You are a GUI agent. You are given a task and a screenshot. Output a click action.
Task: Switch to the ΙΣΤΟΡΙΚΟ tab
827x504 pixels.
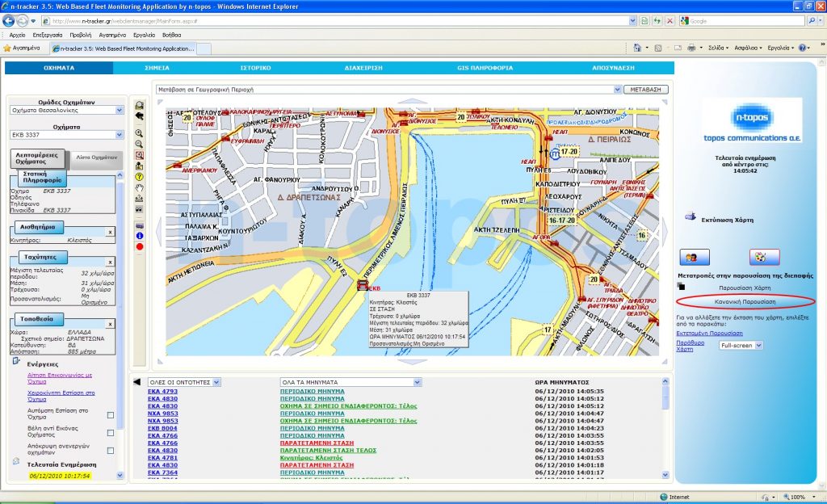[x=255, y=68]
